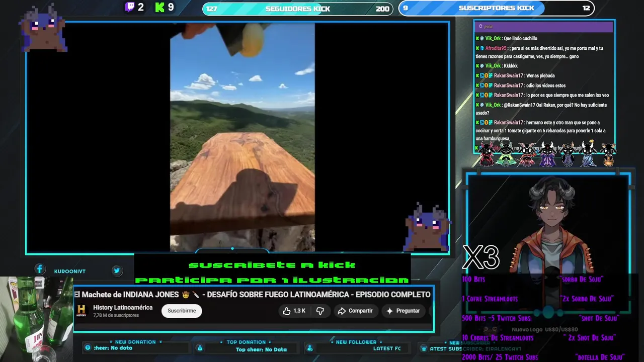Click the 'Botella De Soju' reward text
The image size is (644, 362).
pos(600,357)
